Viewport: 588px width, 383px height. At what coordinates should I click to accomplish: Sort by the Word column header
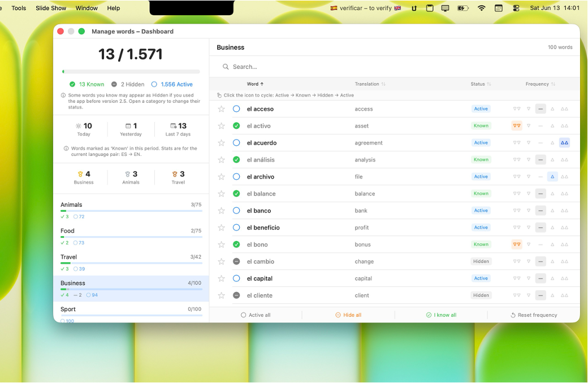click(x=255, y=84)
